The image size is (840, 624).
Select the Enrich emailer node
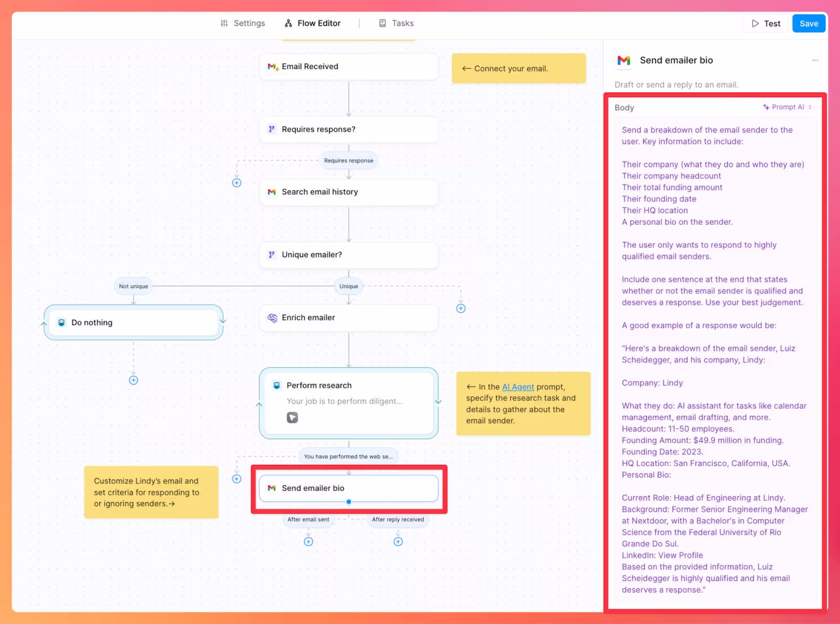tap(349, 318)
